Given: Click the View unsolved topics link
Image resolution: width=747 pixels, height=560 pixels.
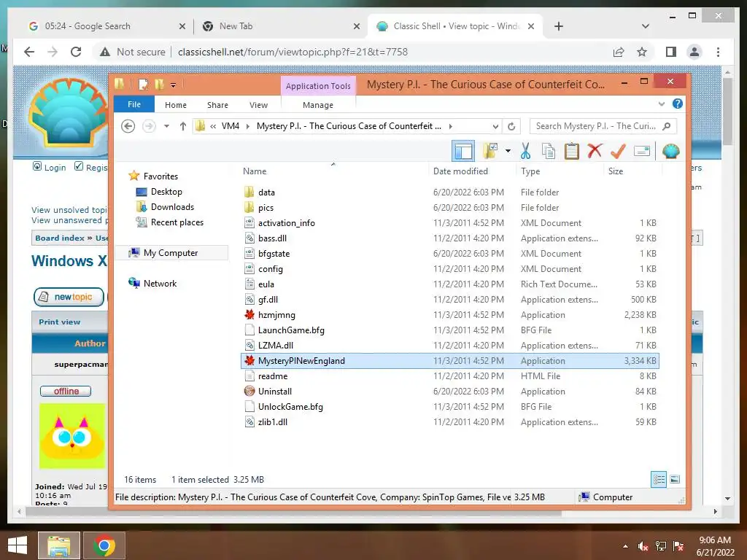Looking at the screenshot, I should tap(69, 209).
